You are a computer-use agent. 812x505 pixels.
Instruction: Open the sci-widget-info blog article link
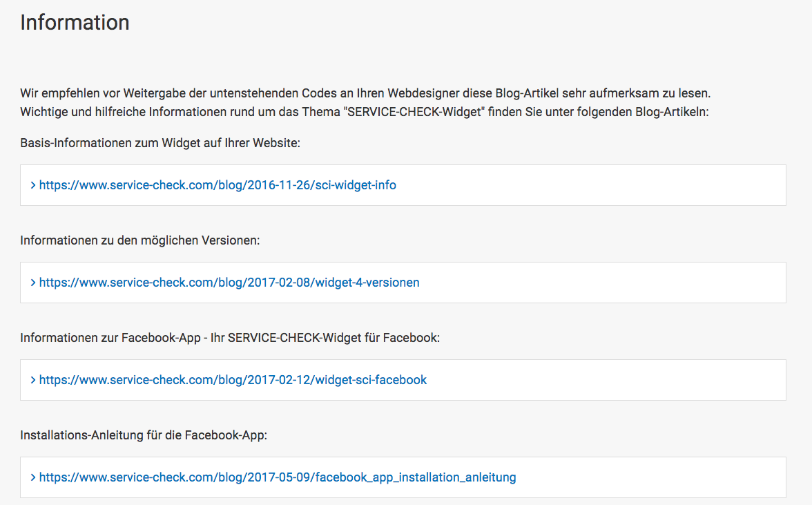click(217, 185)
